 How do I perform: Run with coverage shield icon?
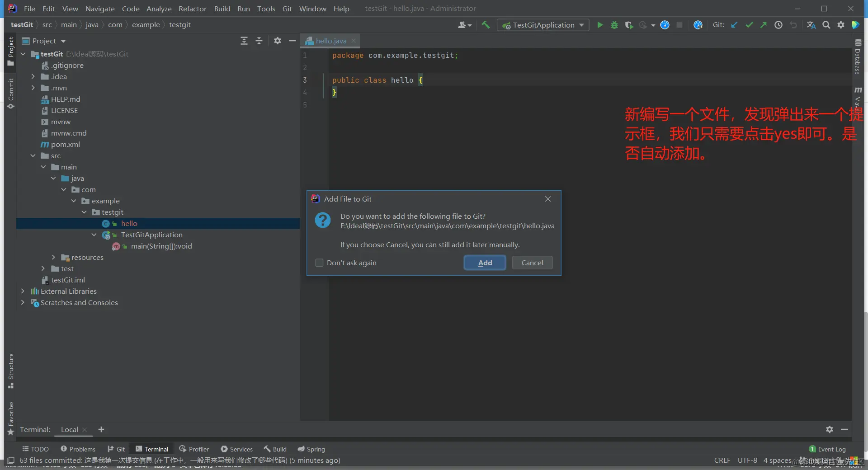point(629,25)
